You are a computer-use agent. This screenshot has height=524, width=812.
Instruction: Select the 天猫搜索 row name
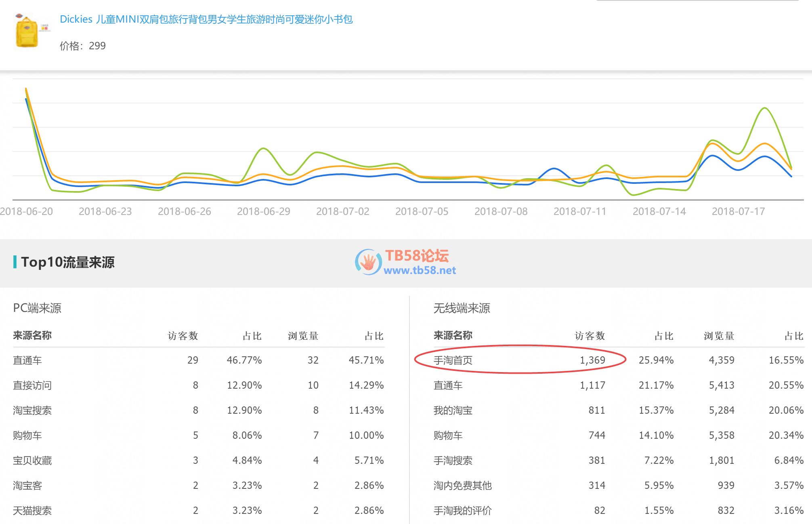(32, 510)
